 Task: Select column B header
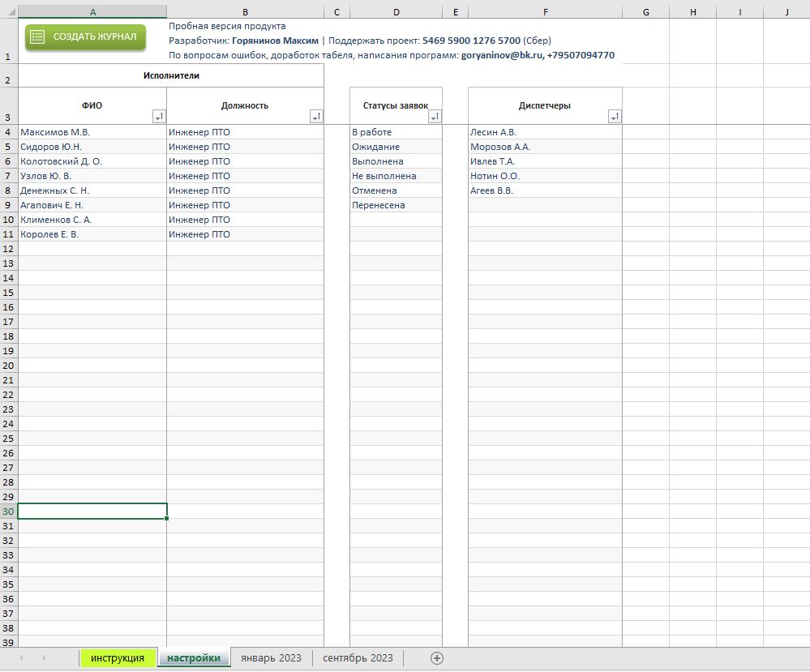click(245, 12)
